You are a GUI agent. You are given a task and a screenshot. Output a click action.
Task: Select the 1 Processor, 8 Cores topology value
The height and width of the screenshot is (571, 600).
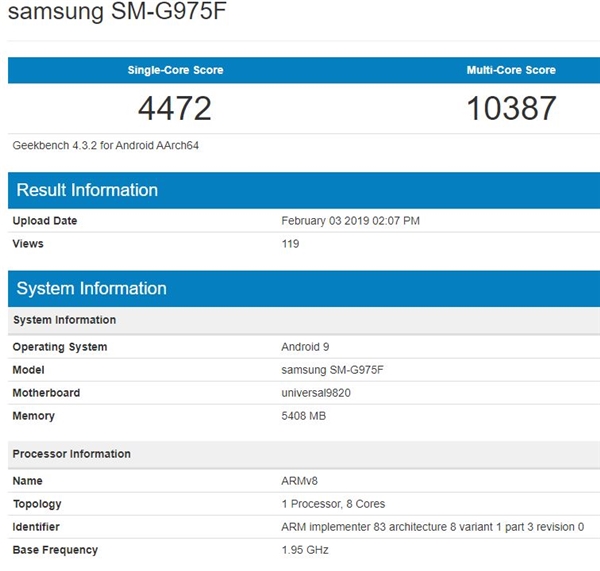333,504
